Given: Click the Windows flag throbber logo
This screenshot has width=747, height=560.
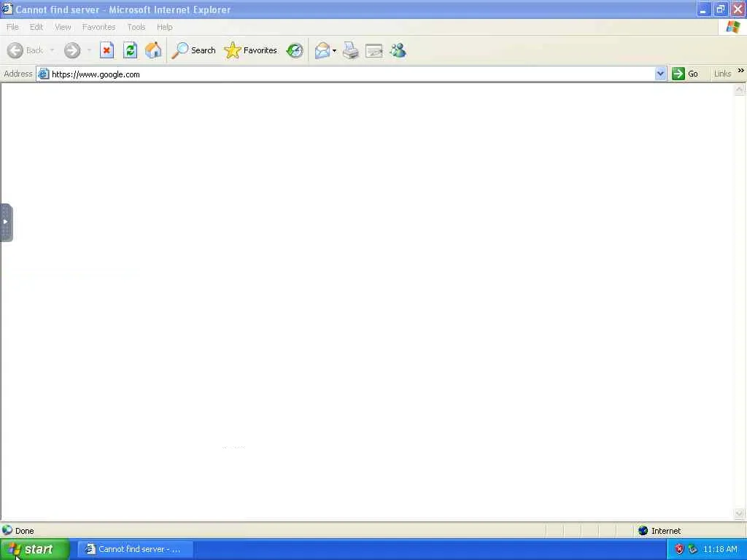Looking at the screenshot, I should coord(732,27).
